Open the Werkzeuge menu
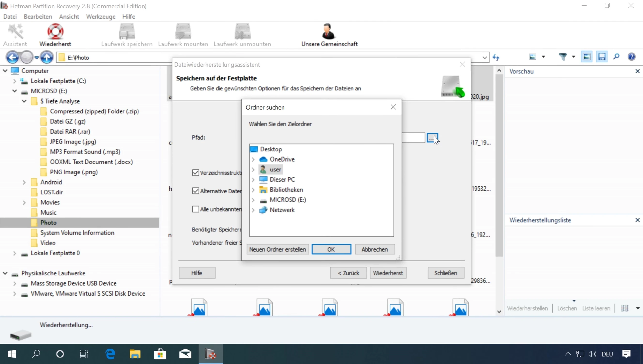The image size is (643, 364). (x=101, y=16)
